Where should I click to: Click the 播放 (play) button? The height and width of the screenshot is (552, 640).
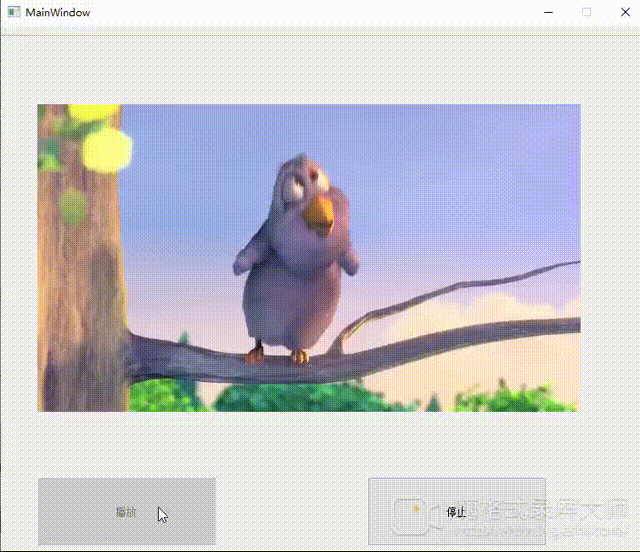[x=127, y=511]
